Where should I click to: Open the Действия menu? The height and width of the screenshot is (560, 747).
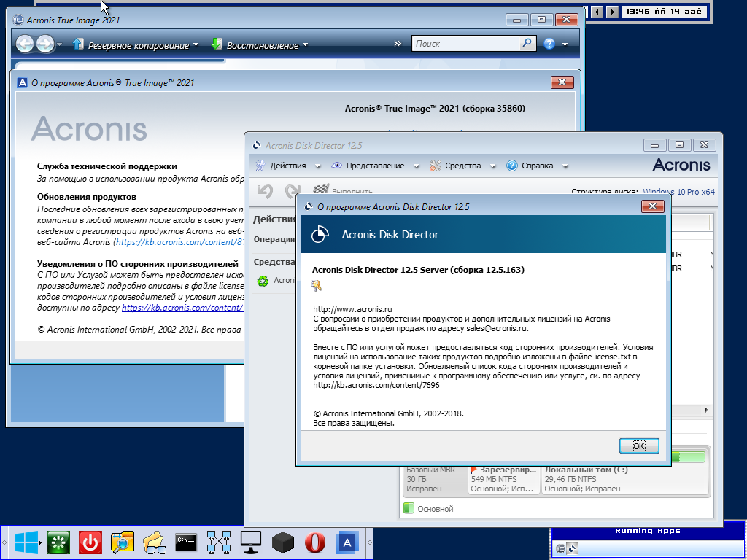point(287,166)
